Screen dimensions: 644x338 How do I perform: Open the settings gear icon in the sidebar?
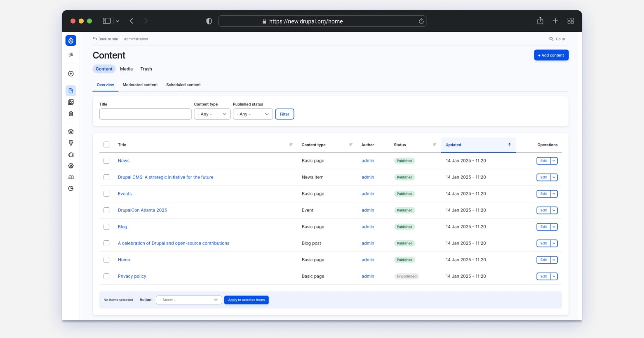[71, 166]
